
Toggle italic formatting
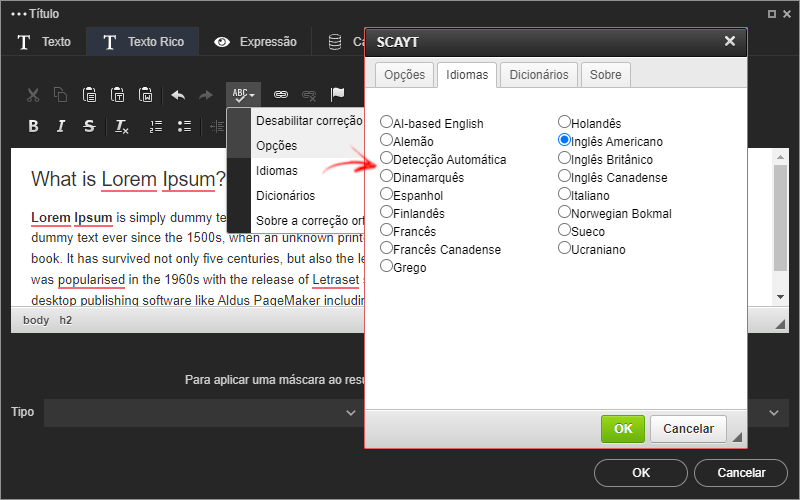pyautogui.click(x=61, y=126)
